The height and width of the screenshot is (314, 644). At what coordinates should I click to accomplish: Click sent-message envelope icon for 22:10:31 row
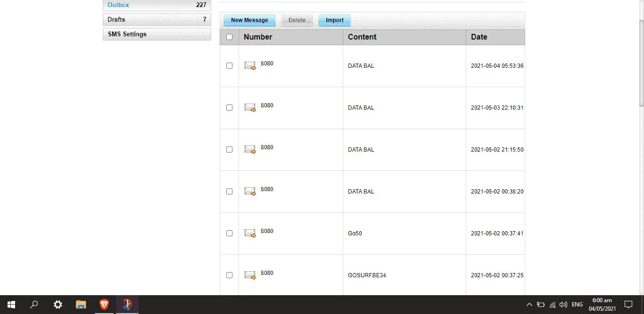(250, 108)
